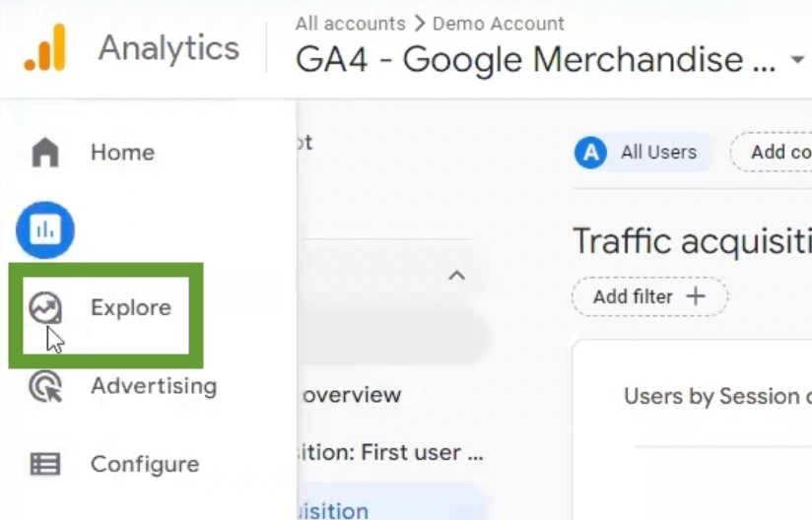Select the Home menu label
The image size is (812, 520).
click(122, 153)
